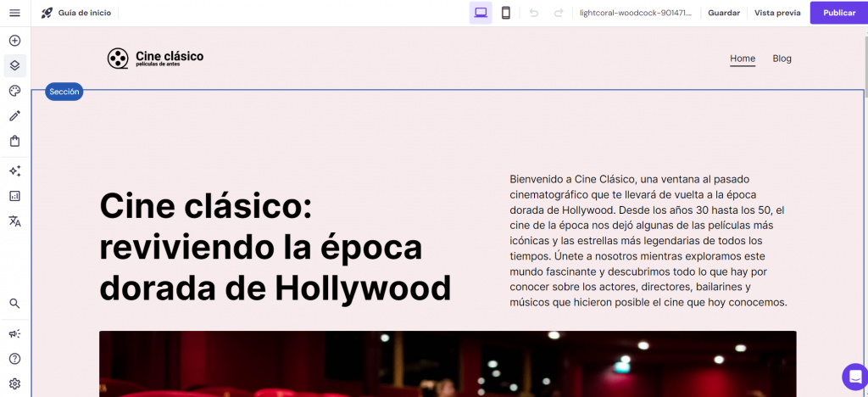Open the color palette styles icon
The height and width of the screenshot is (397, 868).
click(14, 91)
